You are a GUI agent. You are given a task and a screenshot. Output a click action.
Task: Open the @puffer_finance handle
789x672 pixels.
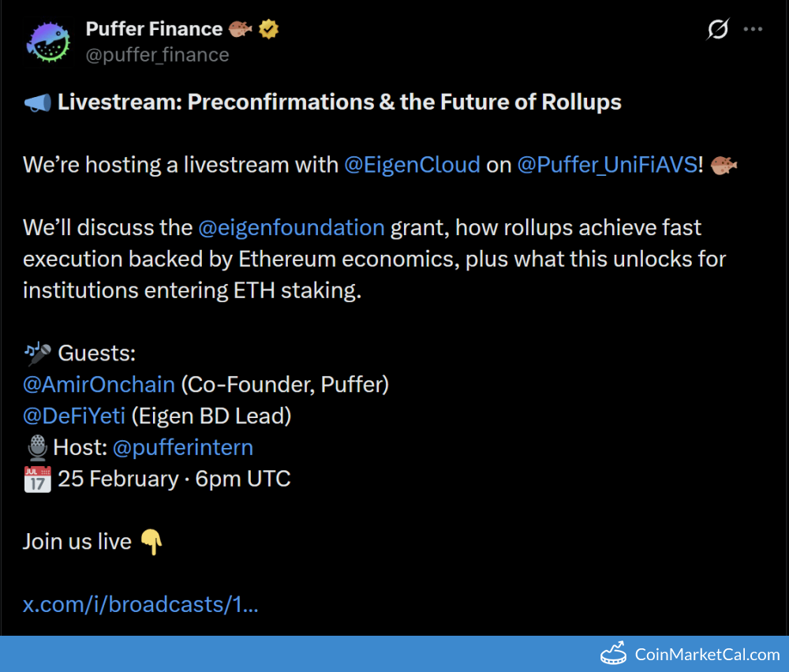coord(157,55)
